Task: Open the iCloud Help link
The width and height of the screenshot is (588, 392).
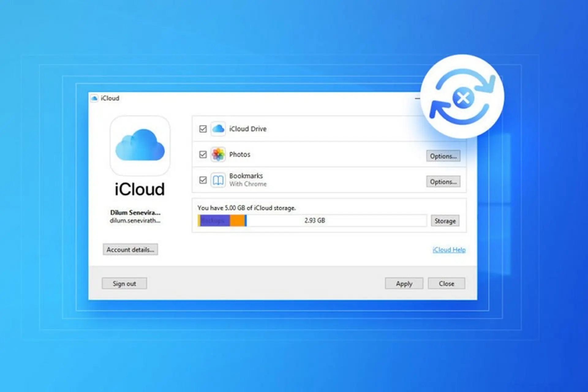Action: pyautogui.click(x=449, y=250)
